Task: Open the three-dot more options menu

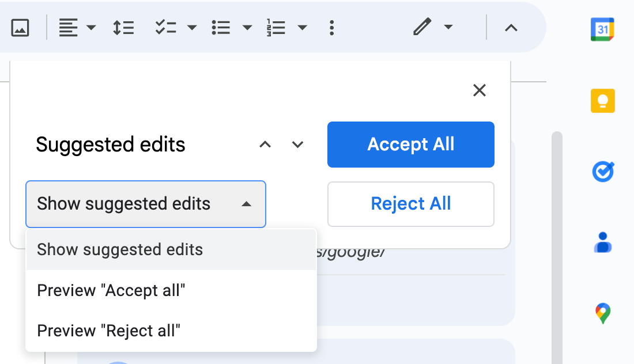Action: tap(331, 28)
